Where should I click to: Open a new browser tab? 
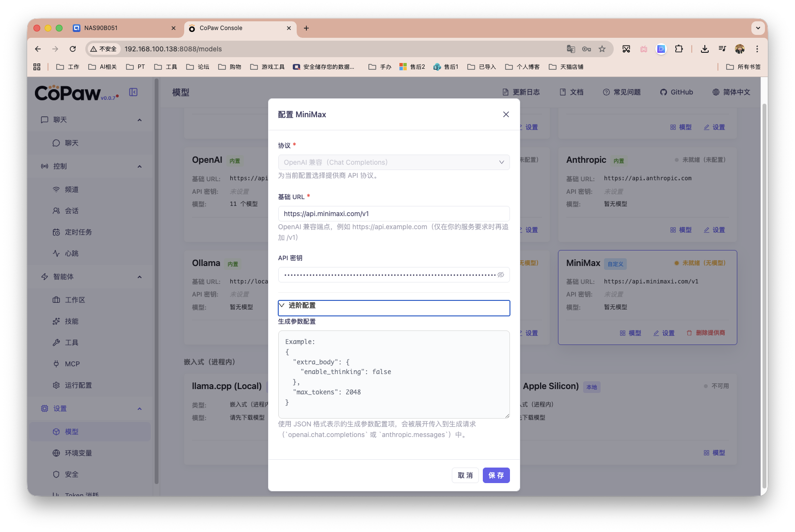(306, 28)
